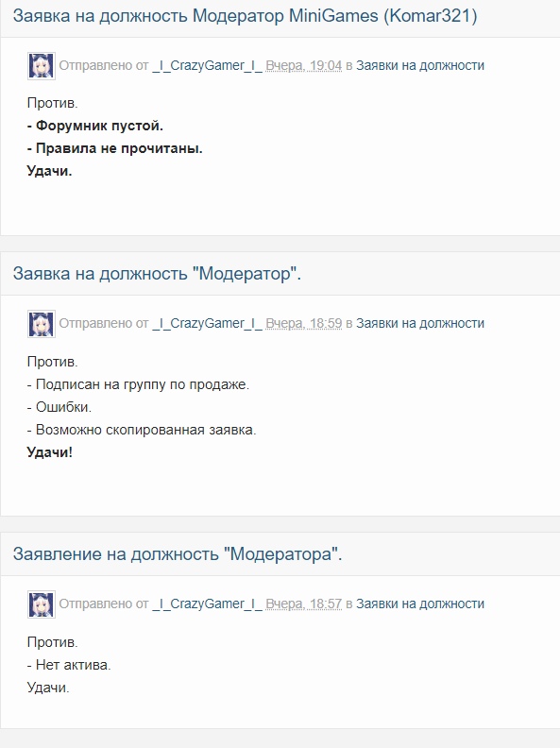Click the line "Нет актива."

(69, 665)
